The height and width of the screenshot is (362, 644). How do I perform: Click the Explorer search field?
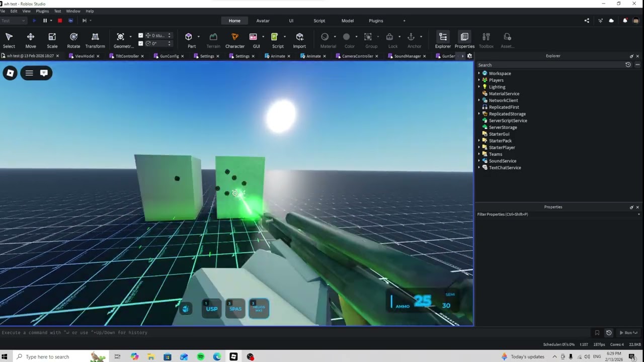point(550,65)
